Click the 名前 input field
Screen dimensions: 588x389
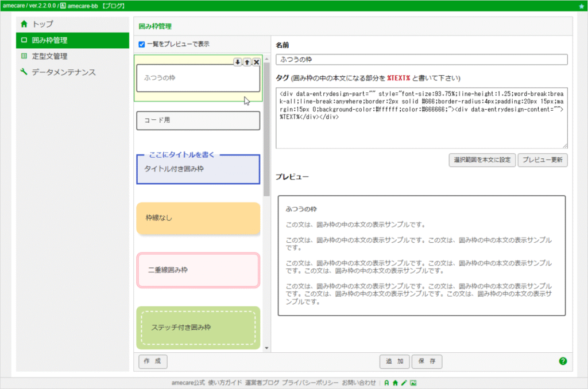coord(421,60)
